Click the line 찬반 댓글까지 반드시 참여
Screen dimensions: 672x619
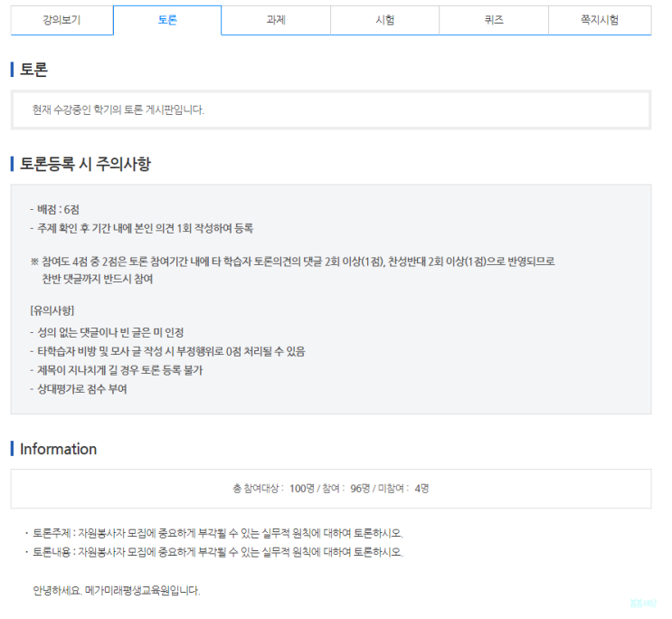98,279
